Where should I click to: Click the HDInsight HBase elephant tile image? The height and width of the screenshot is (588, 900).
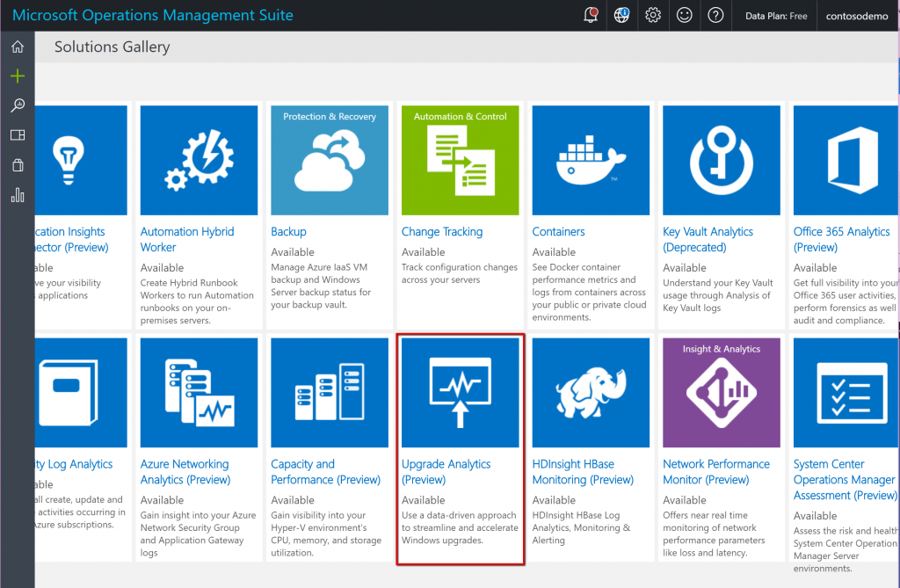(x=591, y=393)
